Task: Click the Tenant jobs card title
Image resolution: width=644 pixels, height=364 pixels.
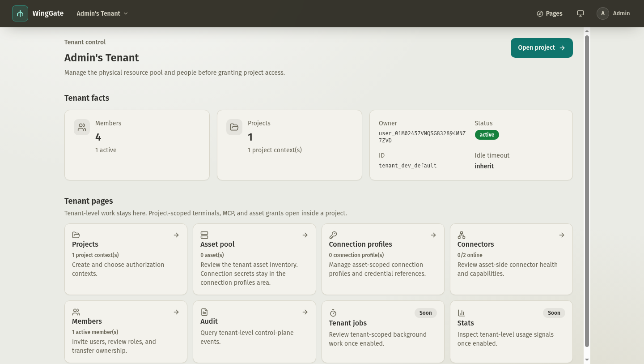Action: coord(347,323)
